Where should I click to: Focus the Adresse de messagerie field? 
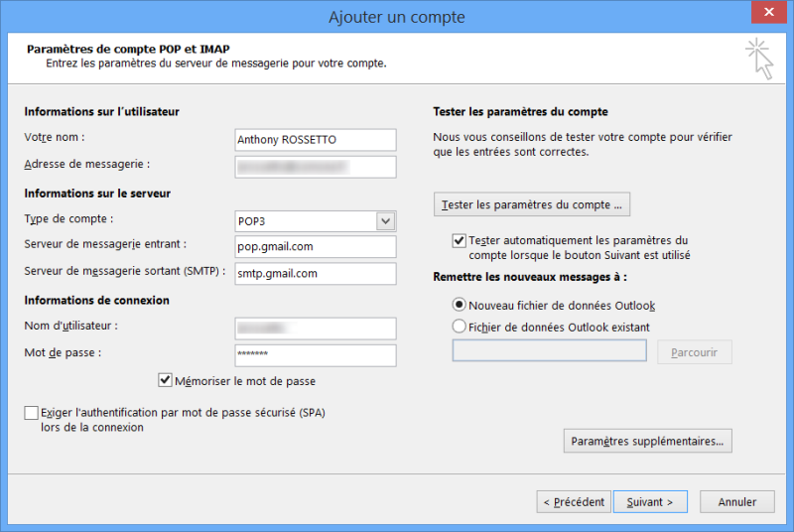pos(315,167)
